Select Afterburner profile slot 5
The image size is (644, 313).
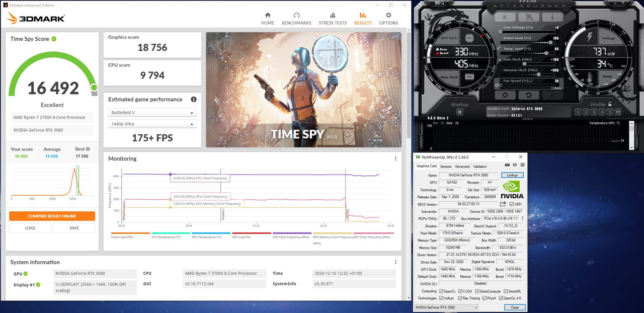[610, 112]
